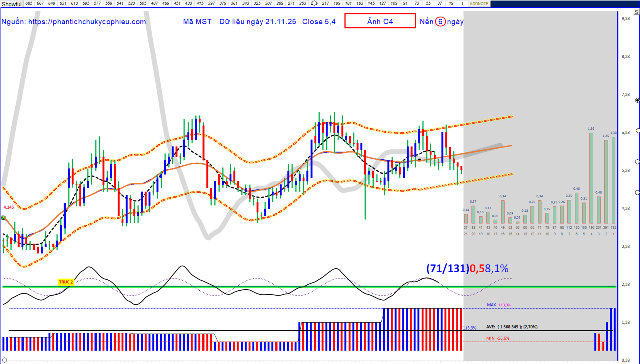Click the circle marker on the number strip
Image resolution: width=640 pixels, height=364 pixels.
click(314, 3)
